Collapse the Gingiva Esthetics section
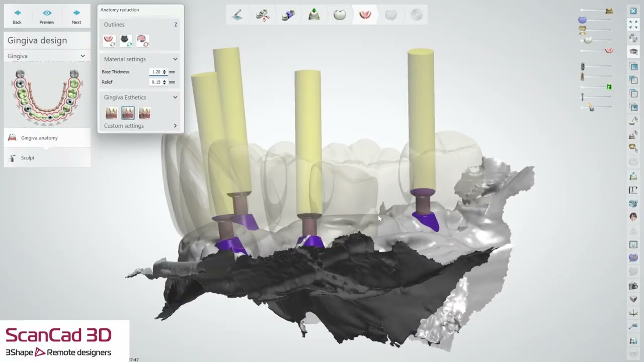Image resolution: width=644 pixels, height=362 pixels. pos(175,98)
